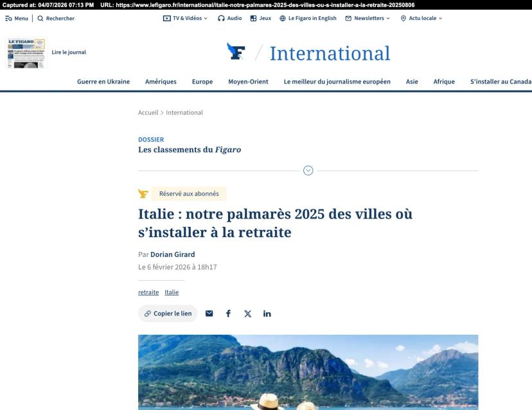
Task: Click the Copier le lien button
Action: pos(168,313)
